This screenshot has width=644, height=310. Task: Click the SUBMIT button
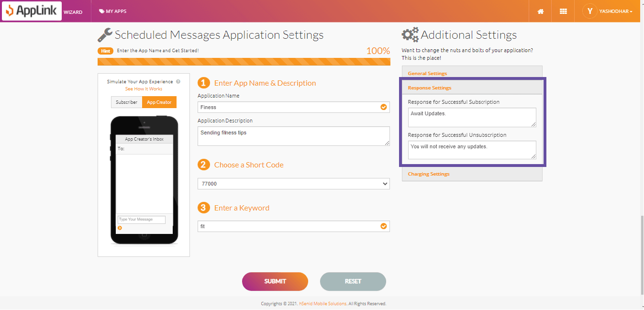pos(275,281)
